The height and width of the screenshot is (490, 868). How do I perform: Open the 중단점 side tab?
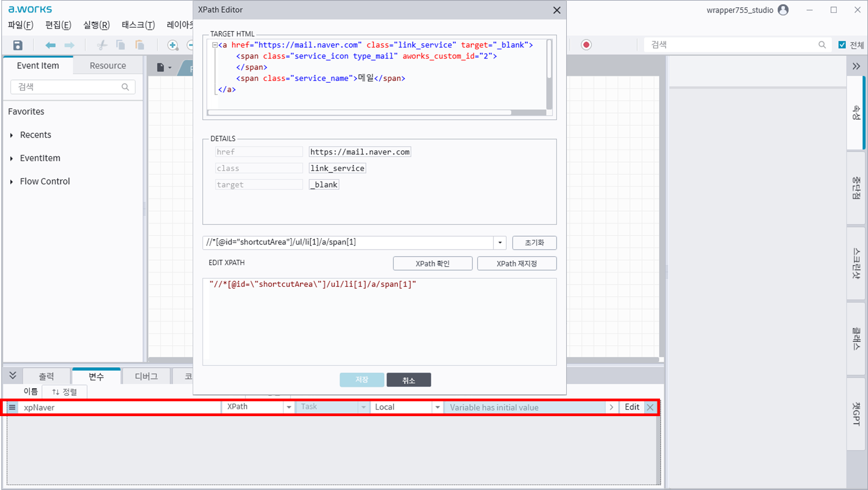click(855, 188)
